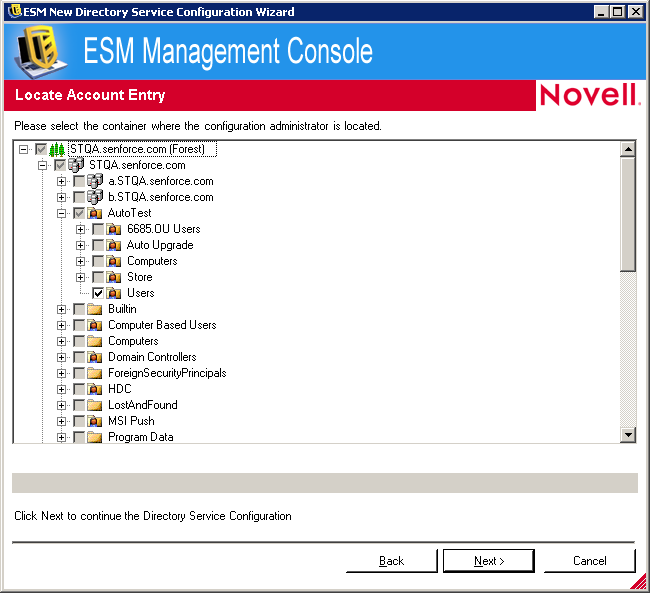650x593 pixels.
Task: Click the domain icon of b.STQA.senforce.com
Action: click(95, 197)
